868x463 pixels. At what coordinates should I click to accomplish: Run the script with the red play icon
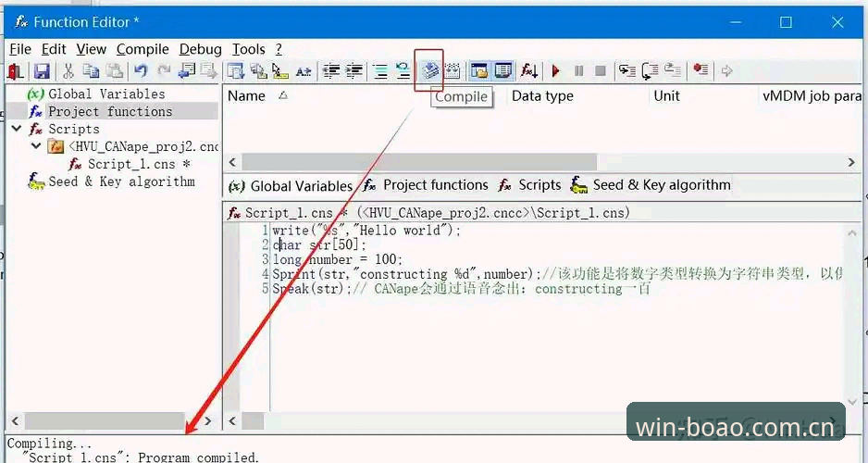[556, 71]
